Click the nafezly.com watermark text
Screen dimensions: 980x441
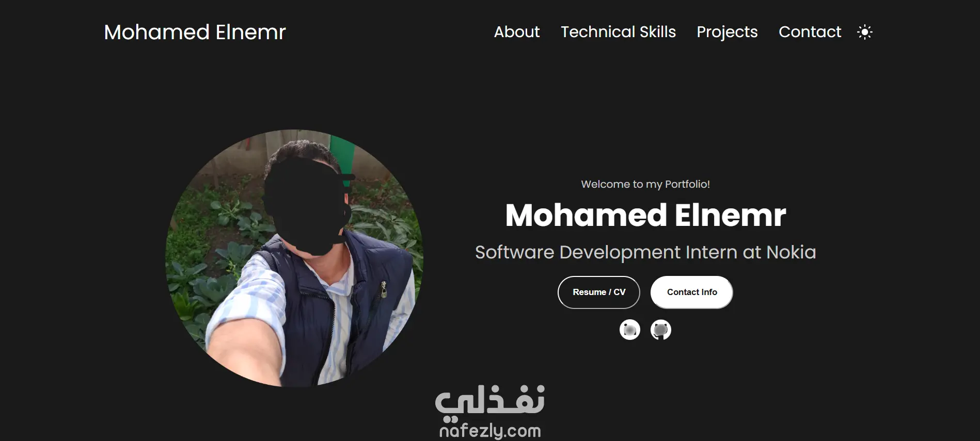tap(490, 431)
